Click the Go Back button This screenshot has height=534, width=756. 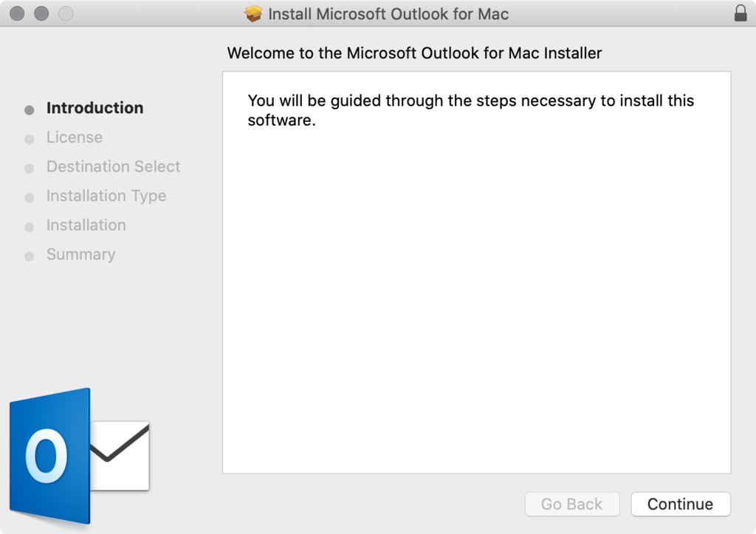572,504
